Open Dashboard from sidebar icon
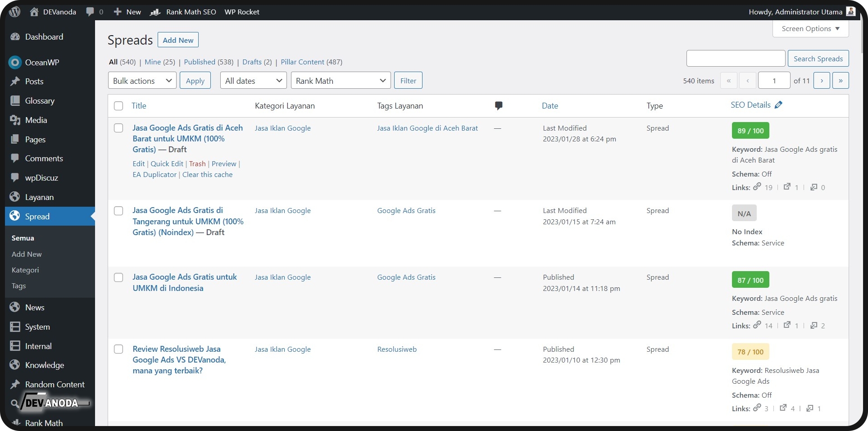 (15, 37)
